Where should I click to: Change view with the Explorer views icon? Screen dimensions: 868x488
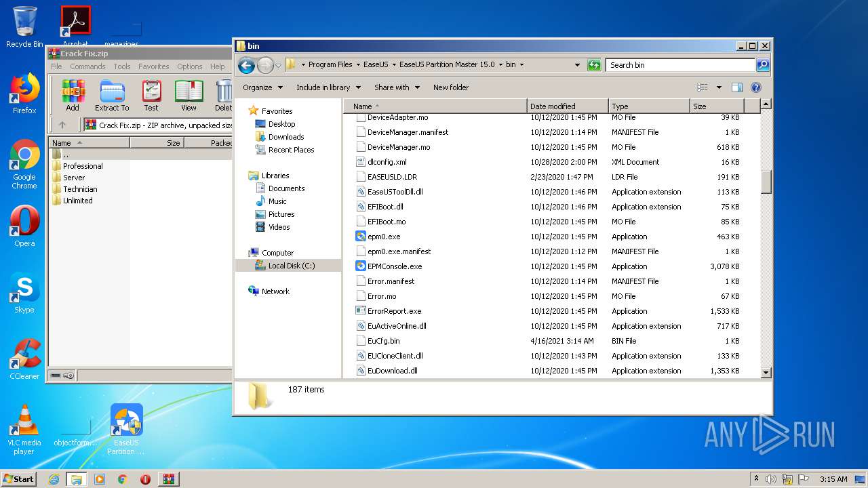click(x=703, y=87)
